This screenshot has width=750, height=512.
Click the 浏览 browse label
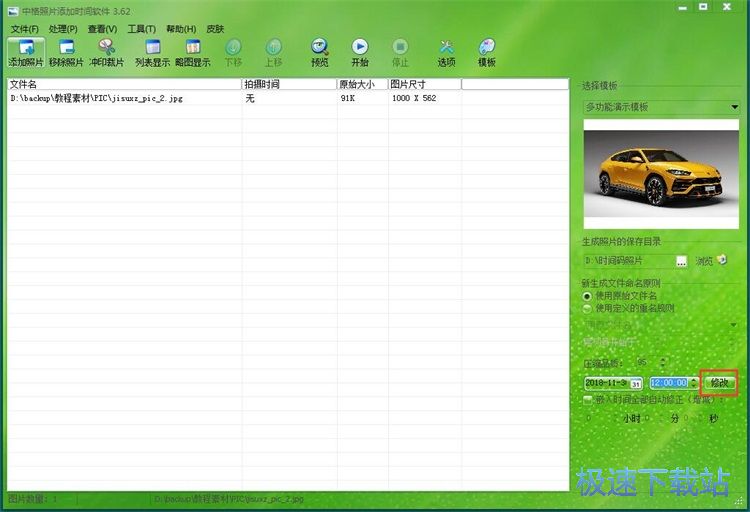point(704,261)
